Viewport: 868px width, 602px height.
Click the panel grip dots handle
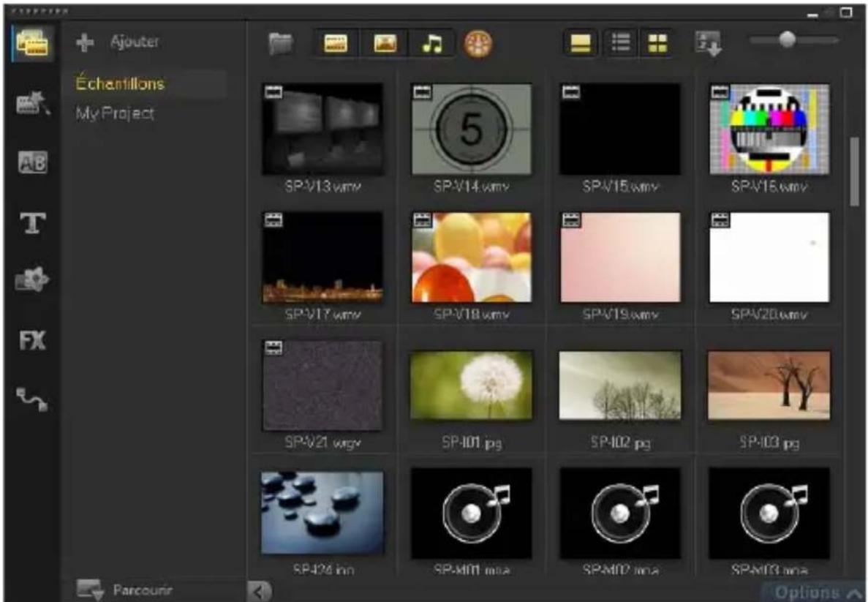coord(40,11)
